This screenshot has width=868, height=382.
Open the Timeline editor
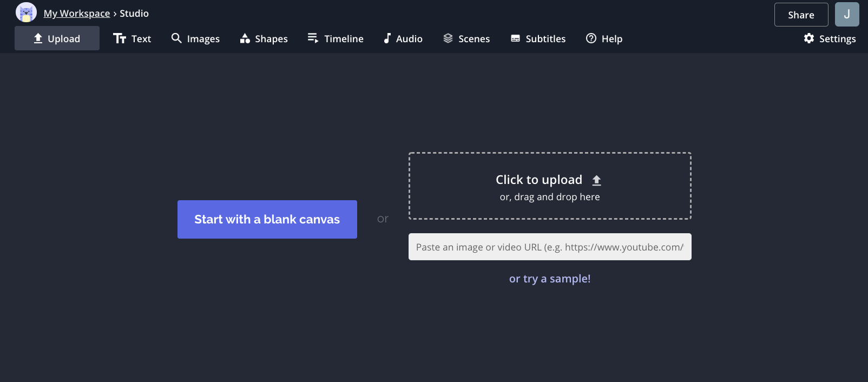click(336, 38)
